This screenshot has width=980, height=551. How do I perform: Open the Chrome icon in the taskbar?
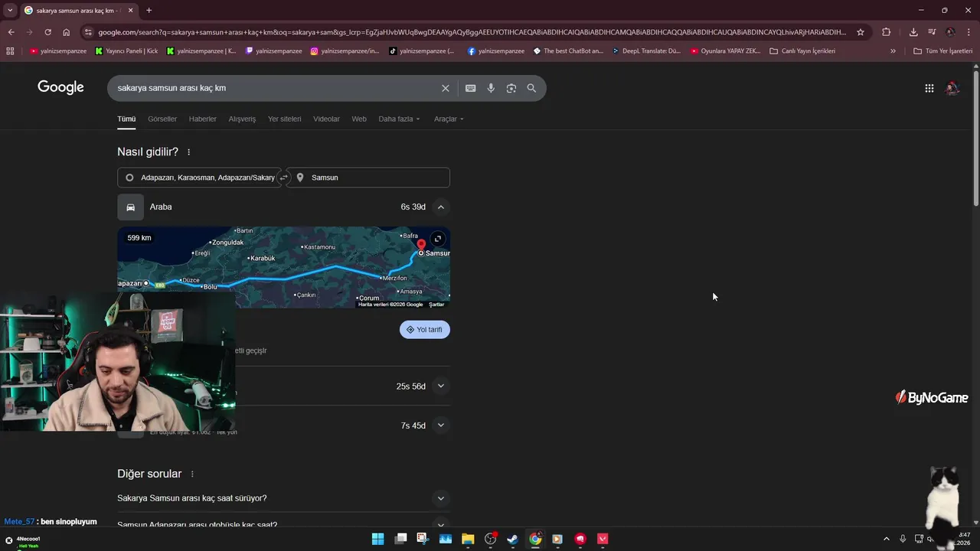pyautogui.click(x=535, y=539)
